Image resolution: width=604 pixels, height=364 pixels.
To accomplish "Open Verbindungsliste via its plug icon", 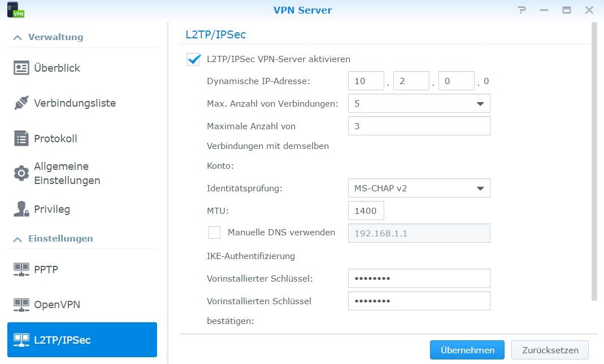I will [x=21, y=103].
